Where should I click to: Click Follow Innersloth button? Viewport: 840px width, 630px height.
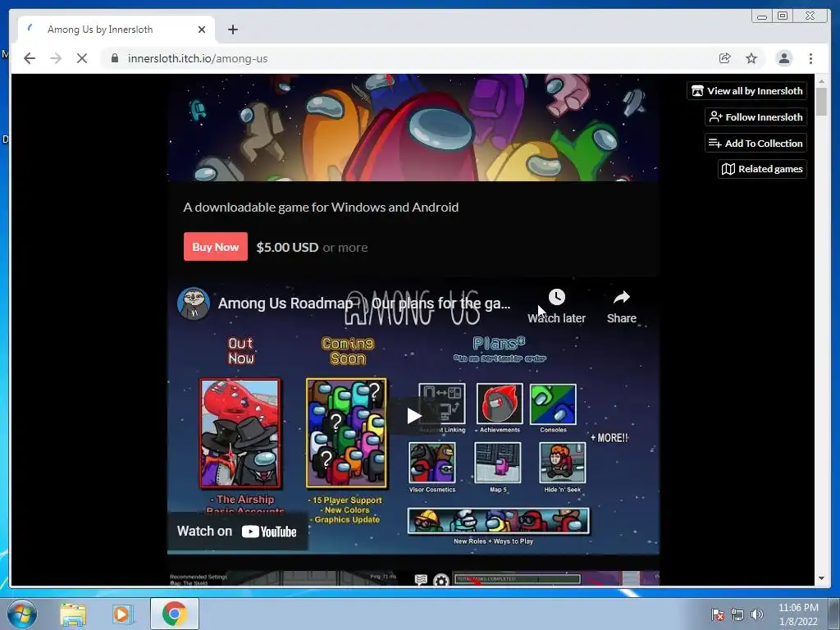click(756, 116)
